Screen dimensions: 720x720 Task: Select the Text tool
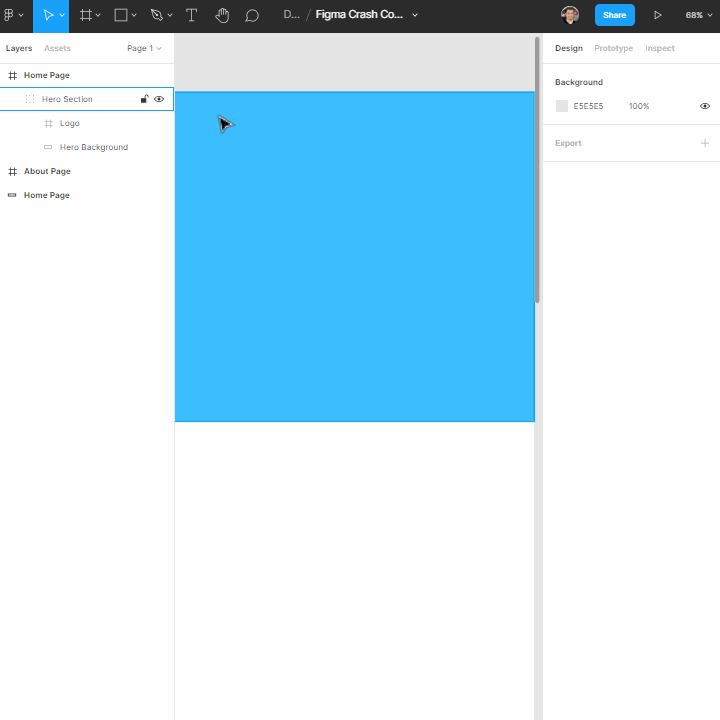tap(191, 15)
